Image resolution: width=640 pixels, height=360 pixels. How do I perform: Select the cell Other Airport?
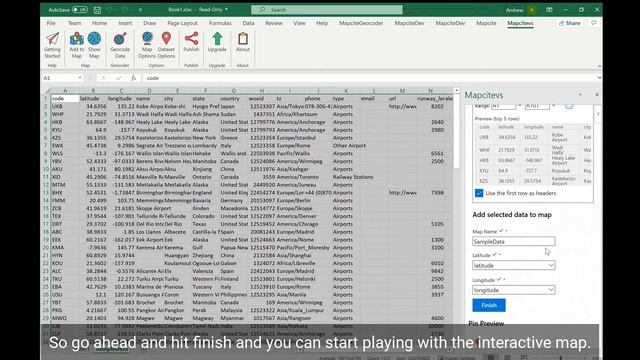(x=349, y=145)
